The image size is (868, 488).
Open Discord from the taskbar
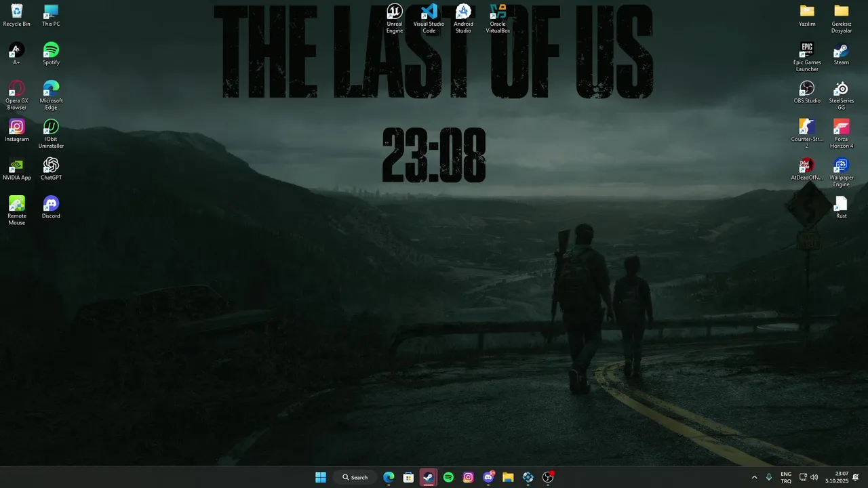(488, 477)
